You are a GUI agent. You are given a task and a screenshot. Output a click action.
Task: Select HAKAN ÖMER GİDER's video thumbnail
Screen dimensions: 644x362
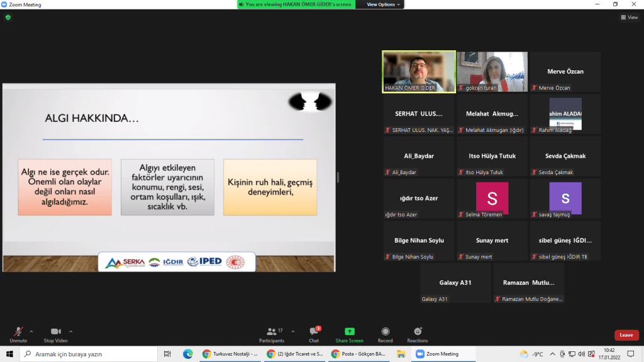point(419,72)
